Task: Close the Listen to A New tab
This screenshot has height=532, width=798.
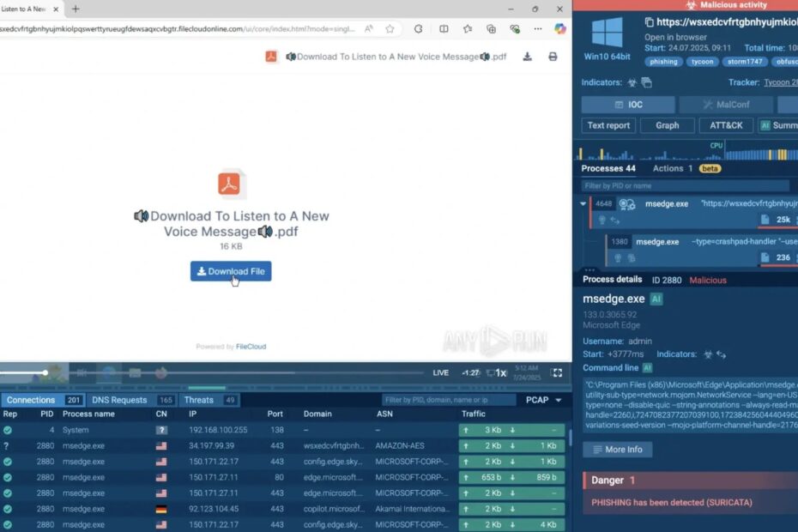Action: (x=56, y=9)
